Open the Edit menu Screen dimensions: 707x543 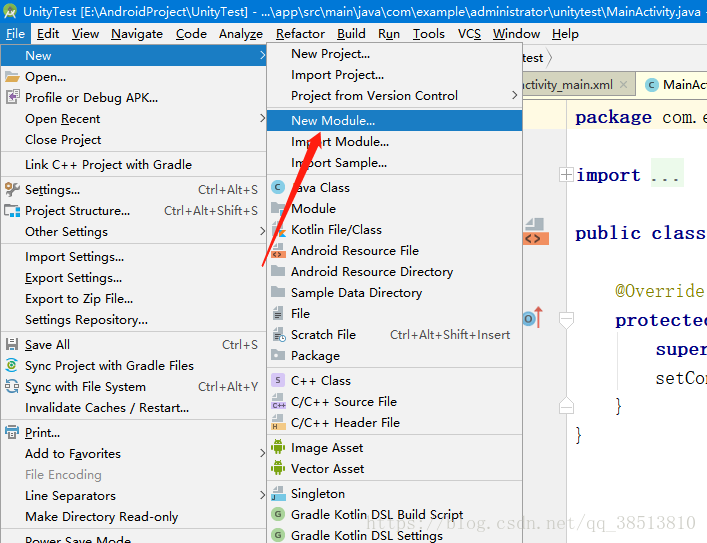(48, 34)
